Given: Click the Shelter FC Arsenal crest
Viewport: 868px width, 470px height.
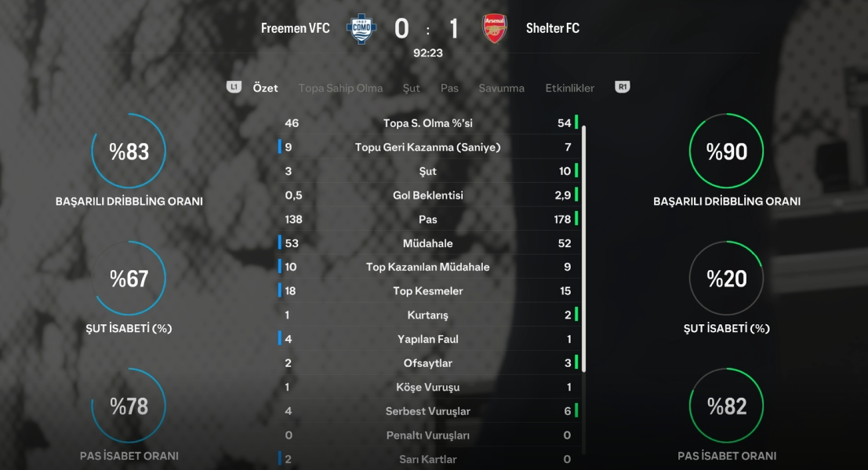Looking at the screenshot, I should pyautogui.click(x=494, y=29).
